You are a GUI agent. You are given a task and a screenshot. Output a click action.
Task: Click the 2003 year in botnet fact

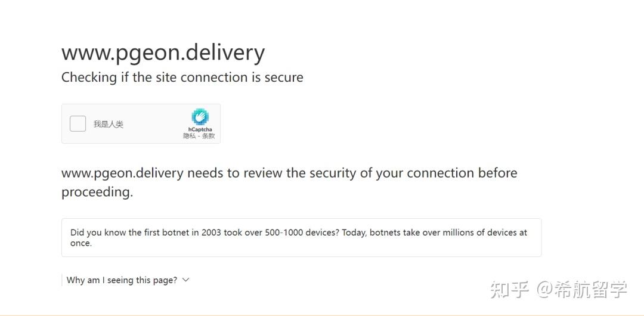click(x=210, y=233)
